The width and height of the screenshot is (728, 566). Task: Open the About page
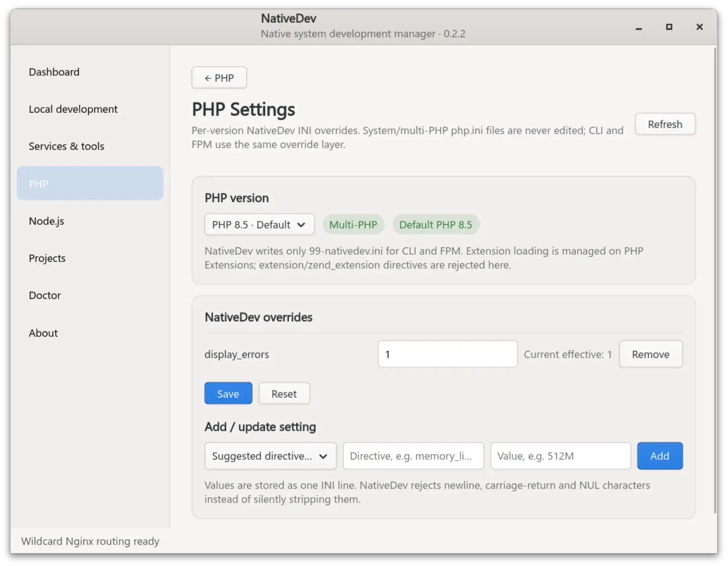click(90, 333)
